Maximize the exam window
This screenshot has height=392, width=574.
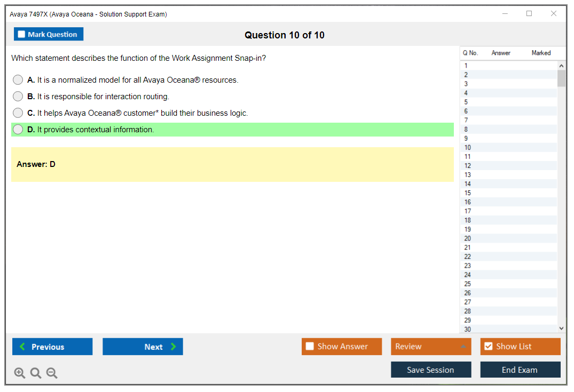point(529,14)
